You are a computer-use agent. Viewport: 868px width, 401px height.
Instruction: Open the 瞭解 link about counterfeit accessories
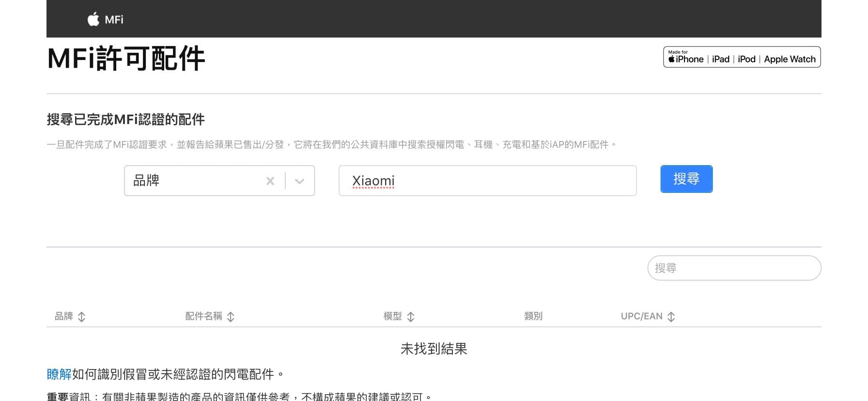59,374
